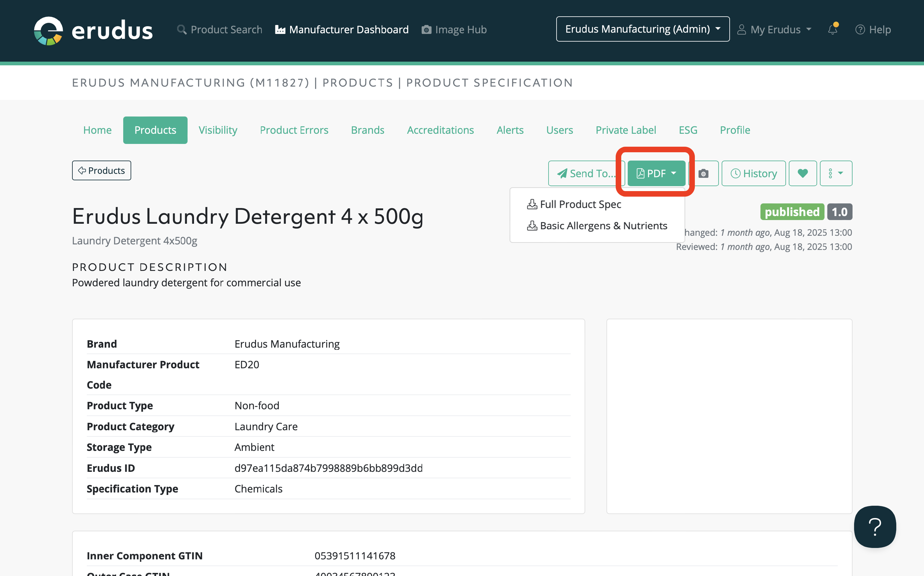924x576 pixels.
Task: Open the three-dots more actions dropdown
Action: point(836,173)
